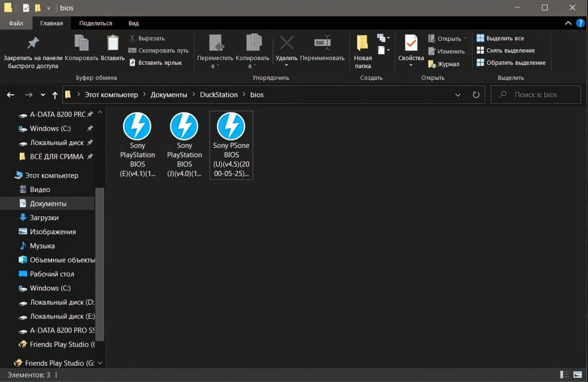Delete selected file with Удалить
The height and width of the screenshot is (382, 588).
click(286, 51)
